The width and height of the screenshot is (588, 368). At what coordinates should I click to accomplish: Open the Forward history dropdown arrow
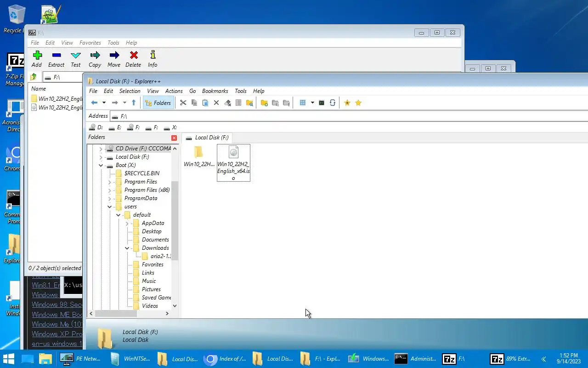click(124, 103)
